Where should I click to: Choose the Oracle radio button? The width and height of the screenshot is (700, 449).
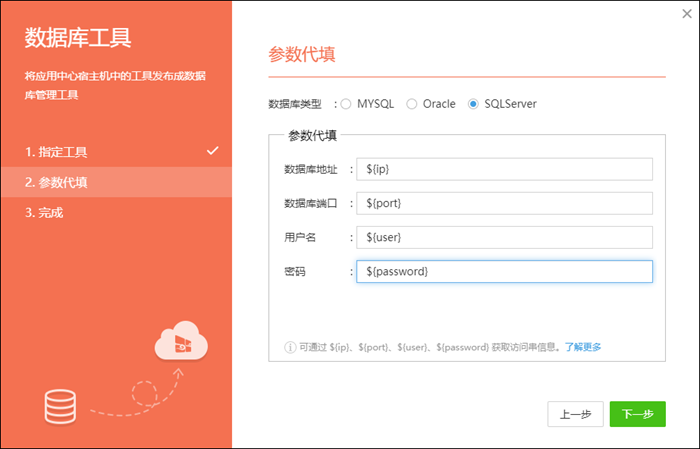[412, 104]
